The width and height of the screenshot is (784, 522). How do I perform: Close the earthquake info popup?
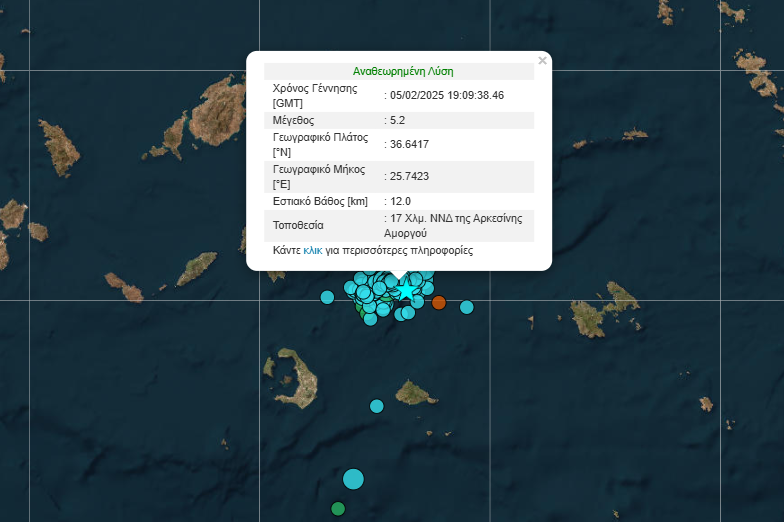pyautogui.click(x=542, y=60)
